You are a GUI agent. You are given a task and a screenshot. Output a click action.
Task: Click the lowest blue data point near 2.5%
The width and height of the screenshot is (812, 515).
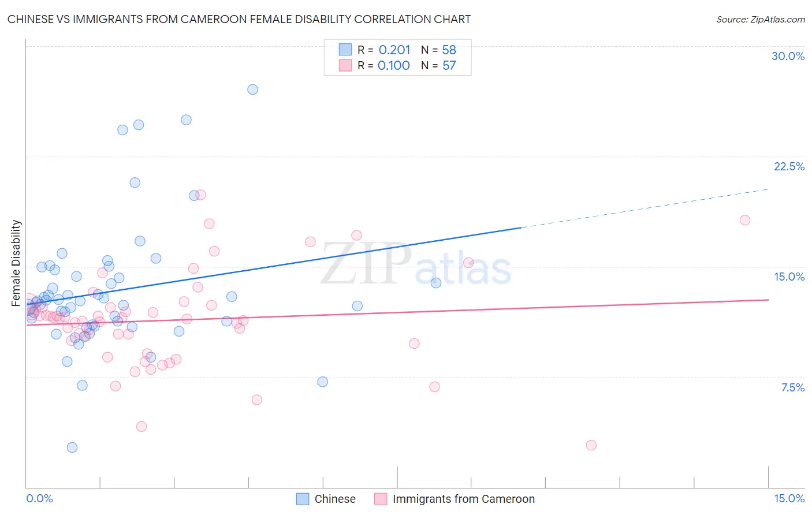(72, 447)
